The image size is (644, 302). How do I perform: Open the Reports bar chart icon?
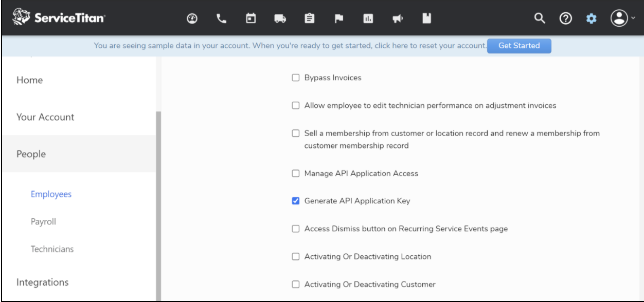pyautogui.click(x=368, y=18)
